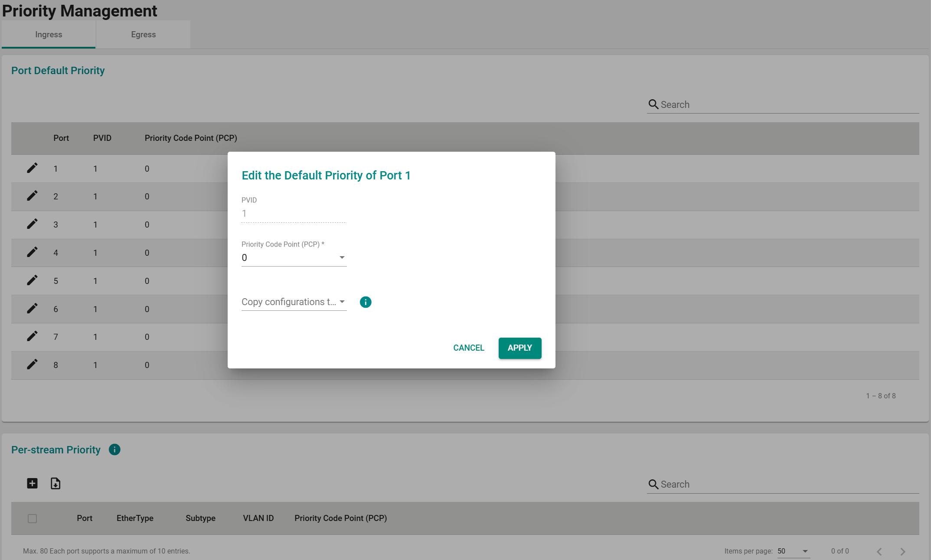The height and width of the screenshot is (560, 931).
Task: Toggle the select-all checkbox in Per-stream table
Action: (32, 518)
